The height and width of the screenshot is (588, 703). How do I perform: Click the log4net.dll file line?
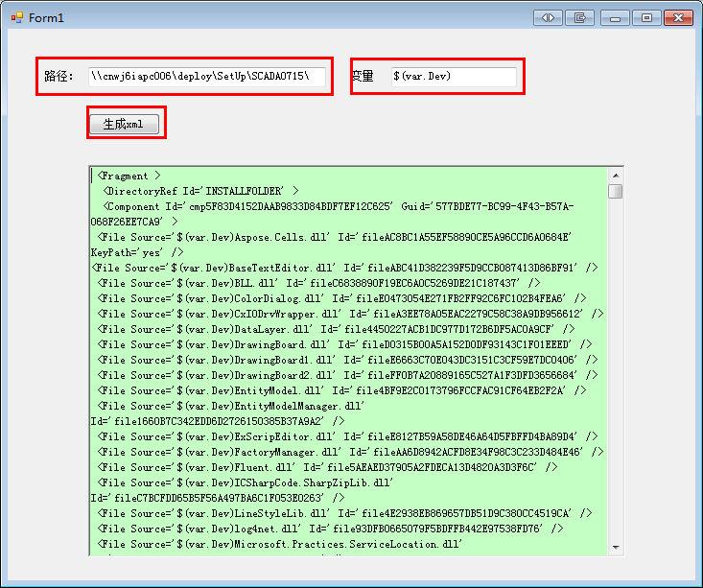point(330,529)
